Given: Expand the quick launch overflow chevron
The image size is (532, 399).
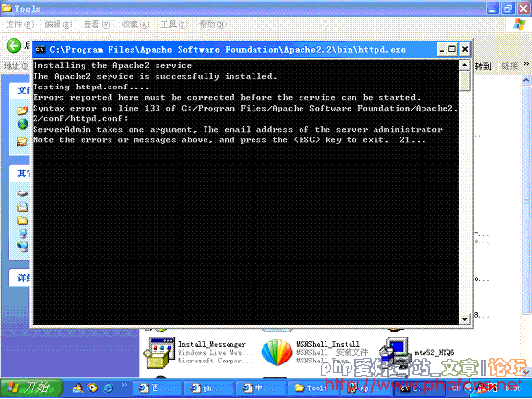Looking at the screenshot, I should pyautogui.click(x=124, y=385).
